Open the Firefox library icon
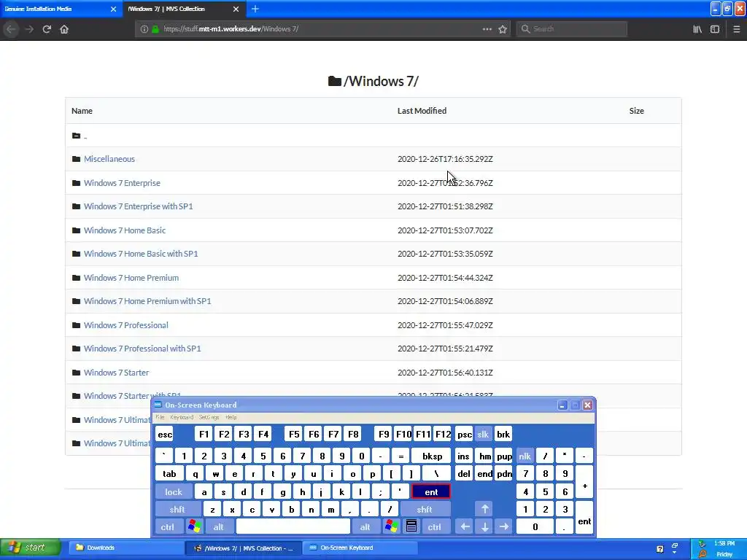Image resolution: width=747 pixels, height=560 pixels. click(697, 29)
